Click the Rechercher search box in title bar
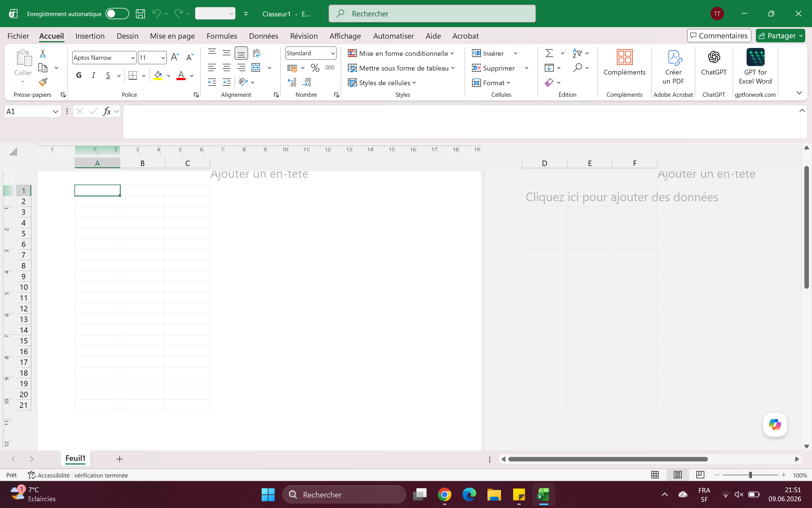The width and height of the screenshot is (812, 508). tap(432, 14)
